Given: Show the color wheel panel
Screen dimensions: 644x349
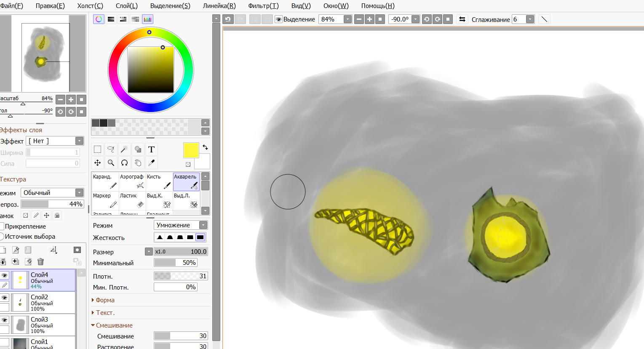Looking at the screenshot, I should (99, 19).
